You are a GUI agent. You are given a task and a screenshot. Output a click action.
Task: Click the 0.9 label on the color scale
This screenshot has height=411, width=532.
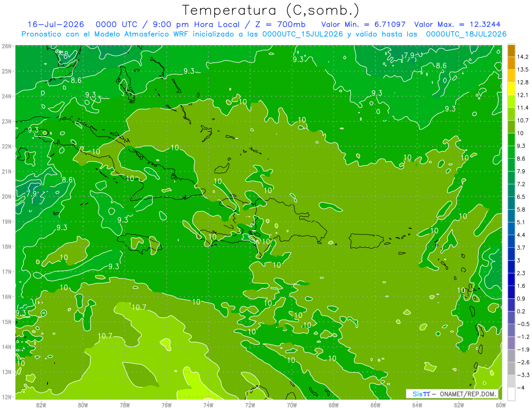pos(521,298)
